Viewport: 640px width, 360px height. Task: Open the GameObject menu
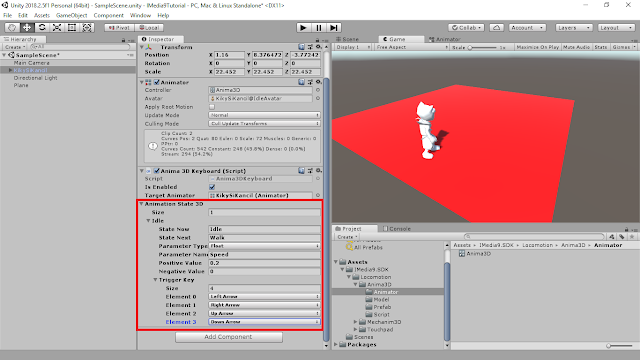71,16
